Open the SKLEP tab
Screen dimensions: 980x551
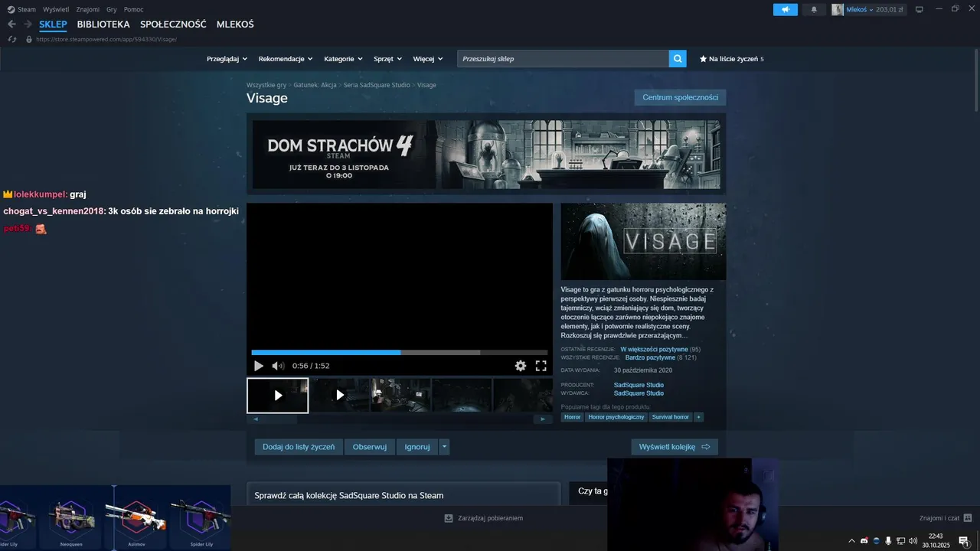click(54, 24)
